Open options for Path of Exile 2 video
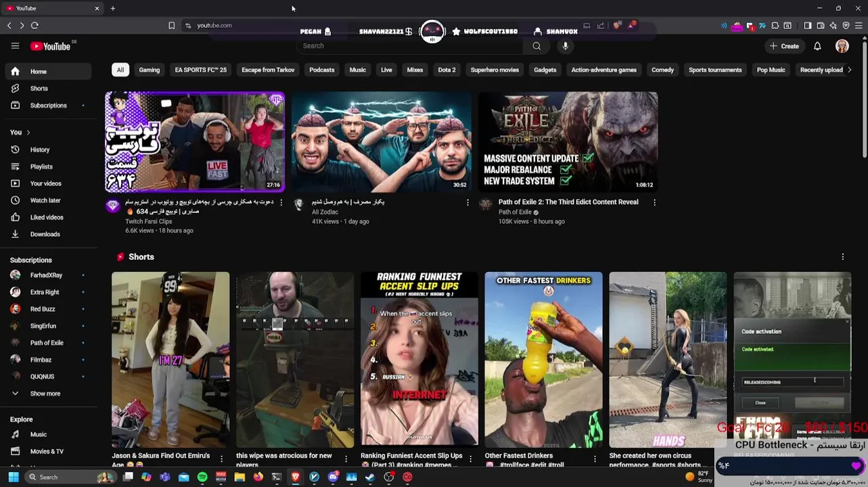868x487 pixels. (654, 202)
